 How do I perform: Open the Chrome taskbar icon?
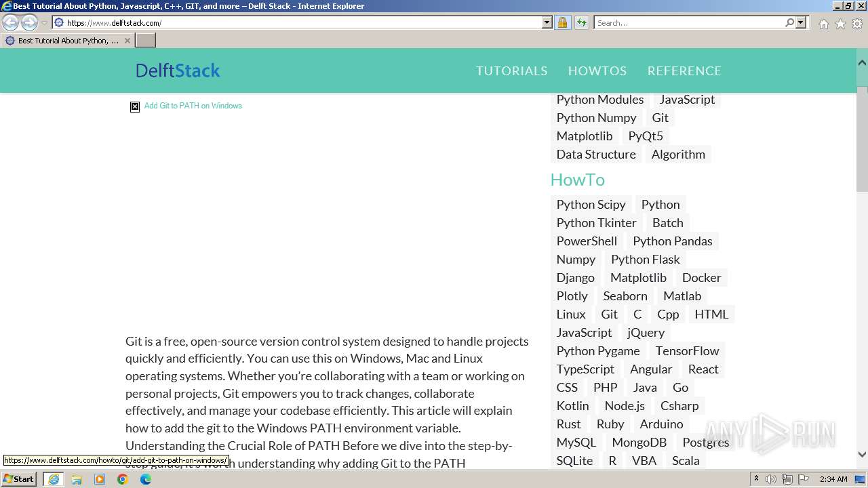point(123,479)
